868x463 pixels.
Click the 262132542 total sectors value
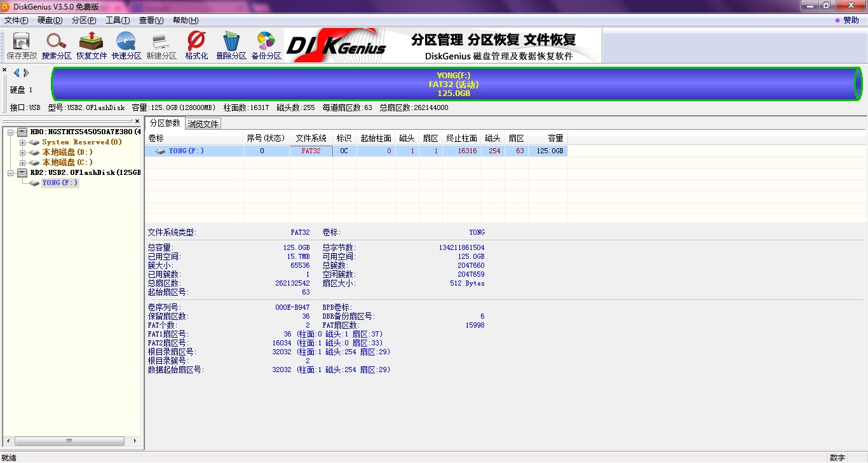click(x=292, y=284)
